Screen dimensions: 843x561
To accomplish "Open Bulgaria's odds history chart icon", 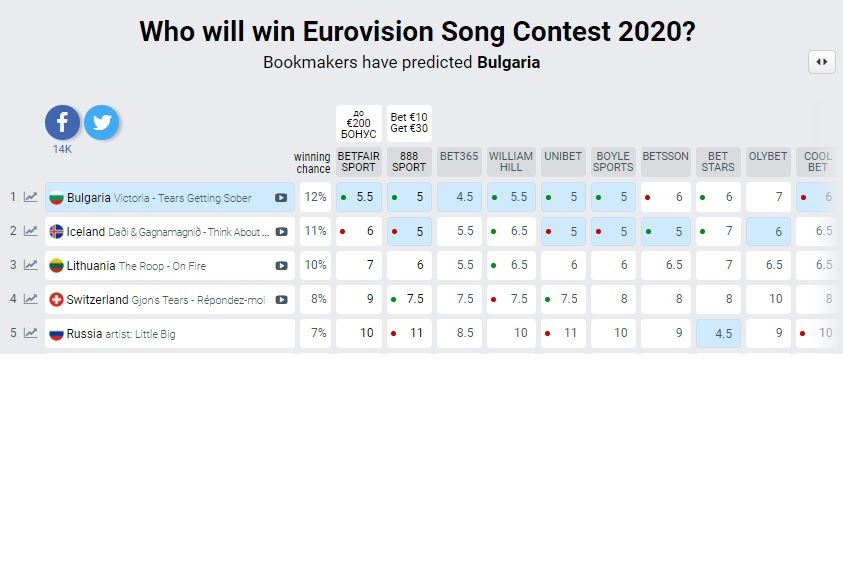I will [31, 197].
